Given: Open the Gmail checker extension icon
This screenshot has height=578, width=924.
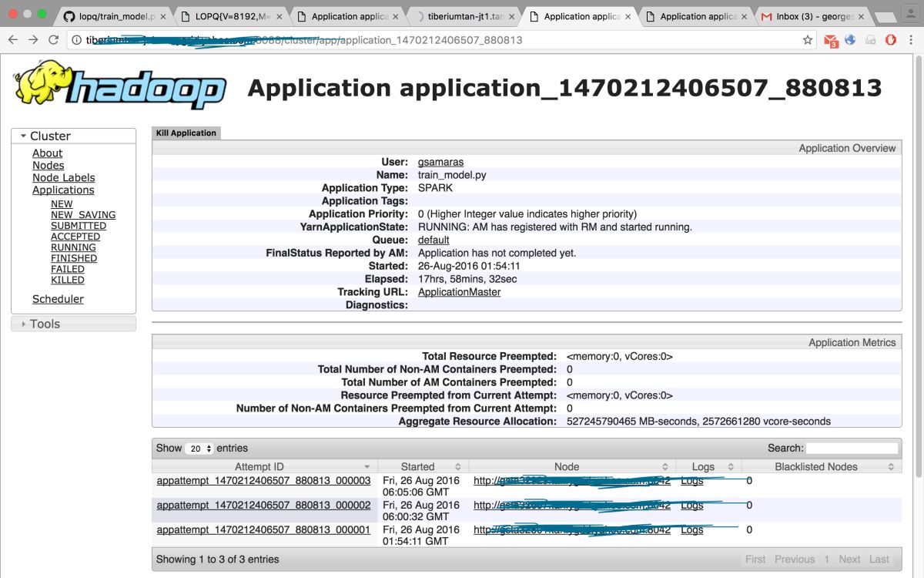Looking at the screenshot, I should click(831, 41).
